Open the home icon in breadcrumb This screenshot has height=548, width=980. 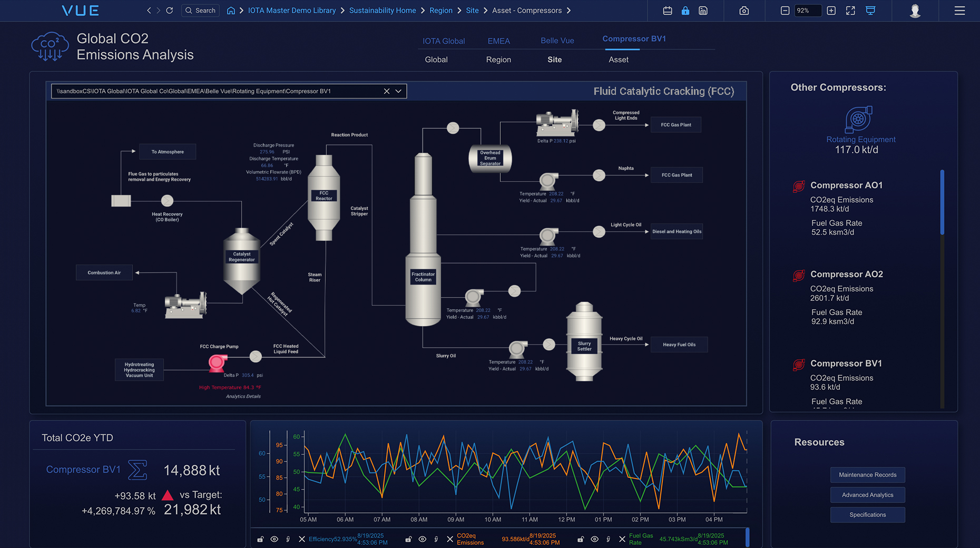pyautogui.click(x=231, y=11)
